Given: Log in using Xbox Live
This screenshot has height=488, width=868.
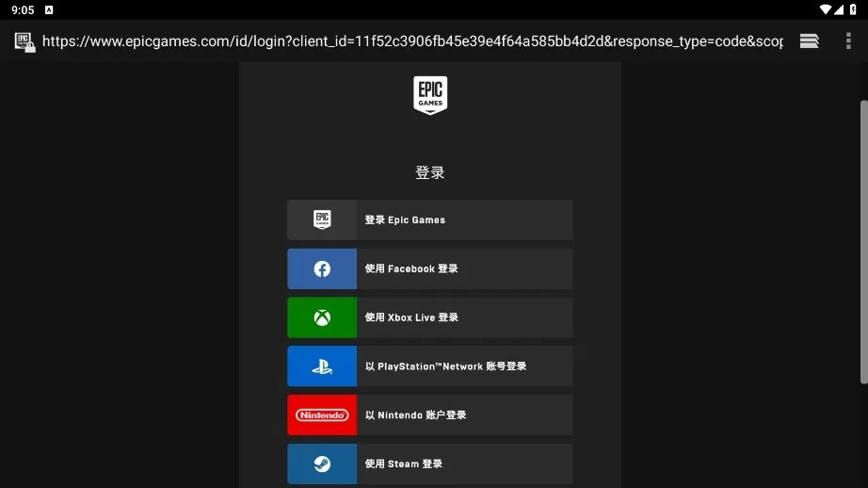Looking at the screenshot, I should pyautogui.click(x=429, y=317).
